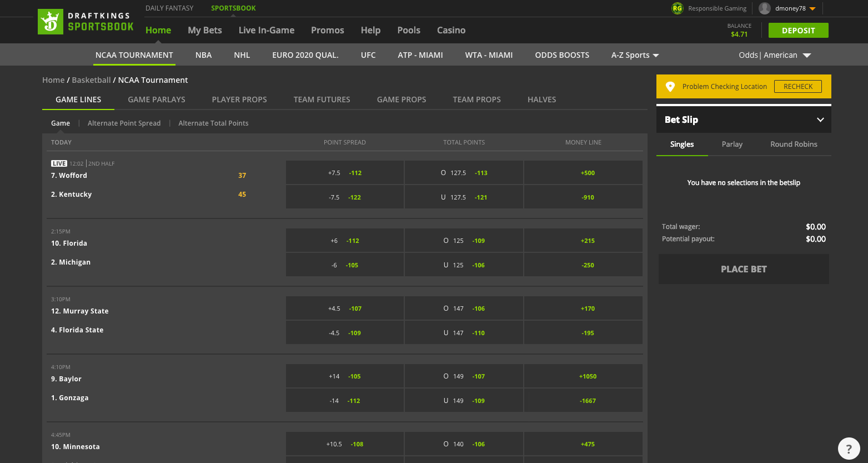Click the DraftKings Sportsbook logo
The width and height of the screenshot is (868, 463).
click(x=86, y=22)
